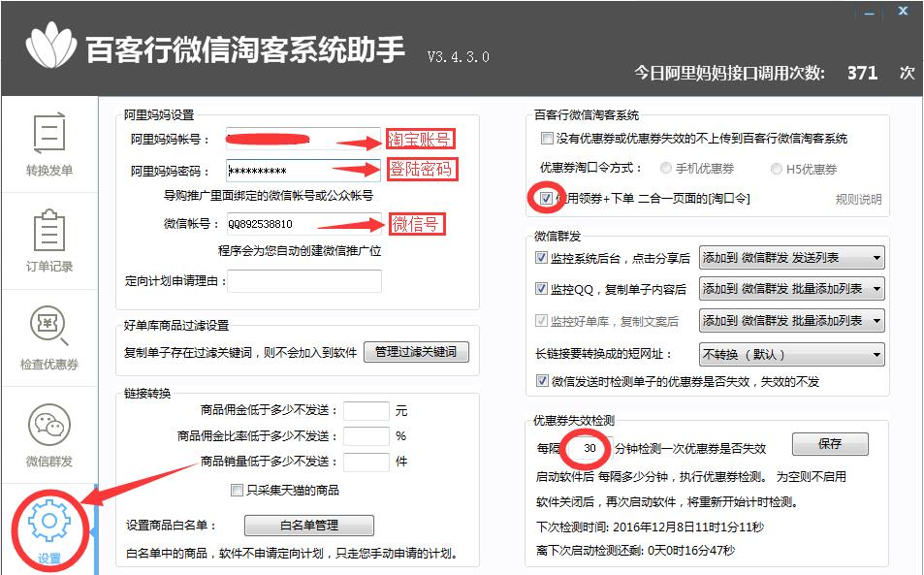Screen dimensions: 924x575
Task: Expand dropdown beside 监控系统后台，点击分享后
Action: click(x=791, y=258)
